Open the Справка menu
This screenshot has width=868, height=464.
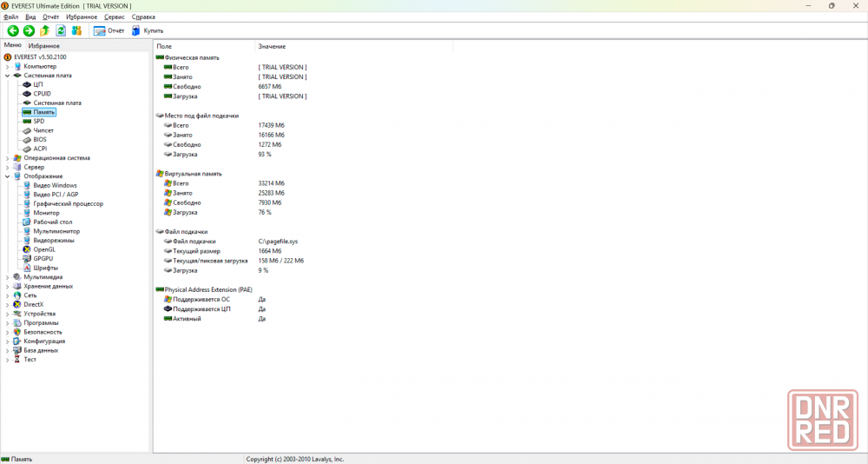[143, 17]
